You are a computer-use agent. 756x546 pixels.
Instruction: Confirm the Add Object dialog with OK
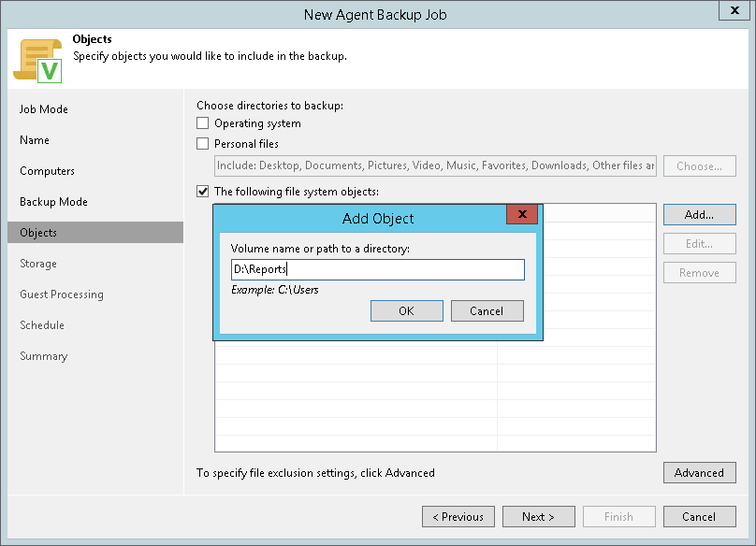tap(406, 310)
